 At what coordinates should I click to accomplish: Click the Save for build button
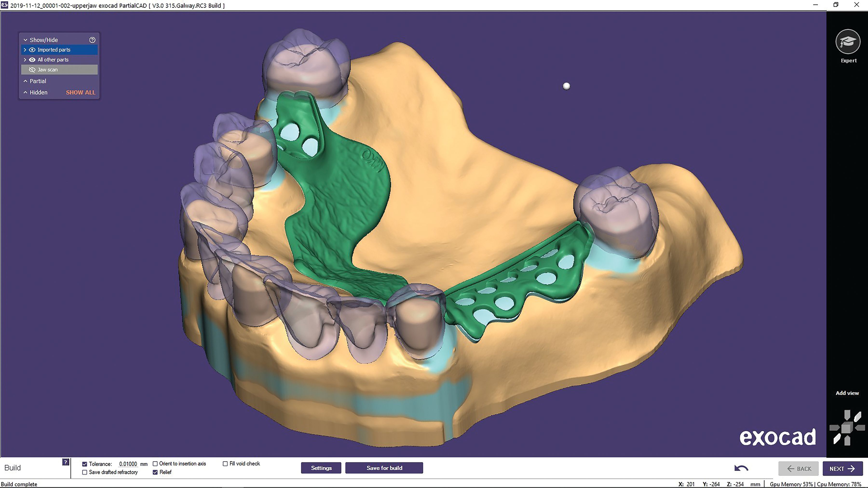click(x=384, y=468)
